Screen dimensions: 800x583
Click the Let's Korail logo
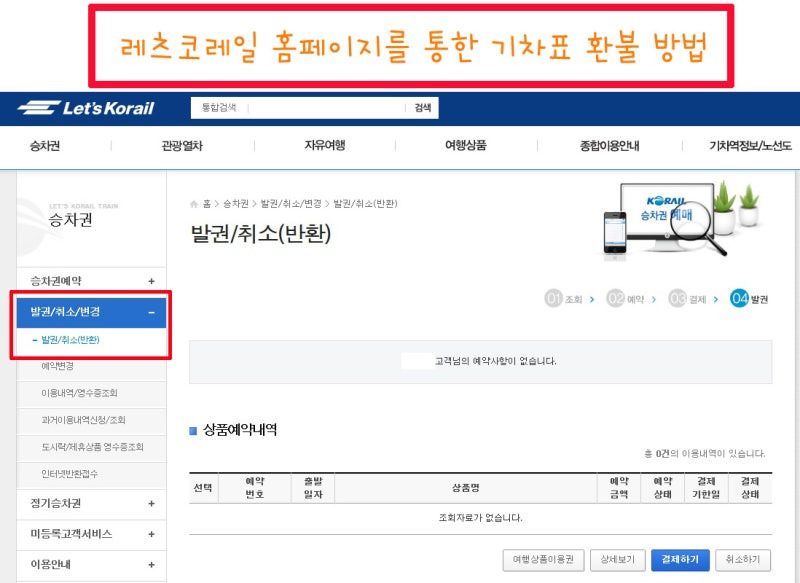tap(86, 108)
